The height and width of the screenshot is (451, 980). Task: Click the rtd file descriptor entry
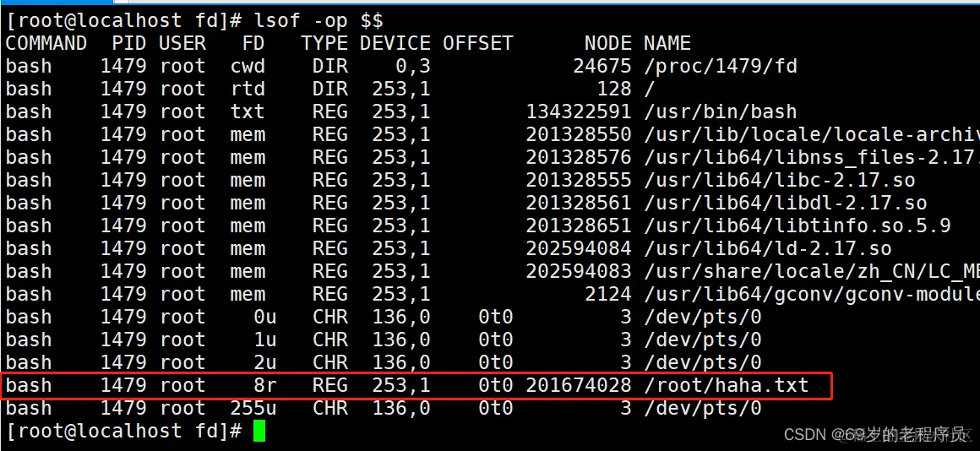coord(248,89)
